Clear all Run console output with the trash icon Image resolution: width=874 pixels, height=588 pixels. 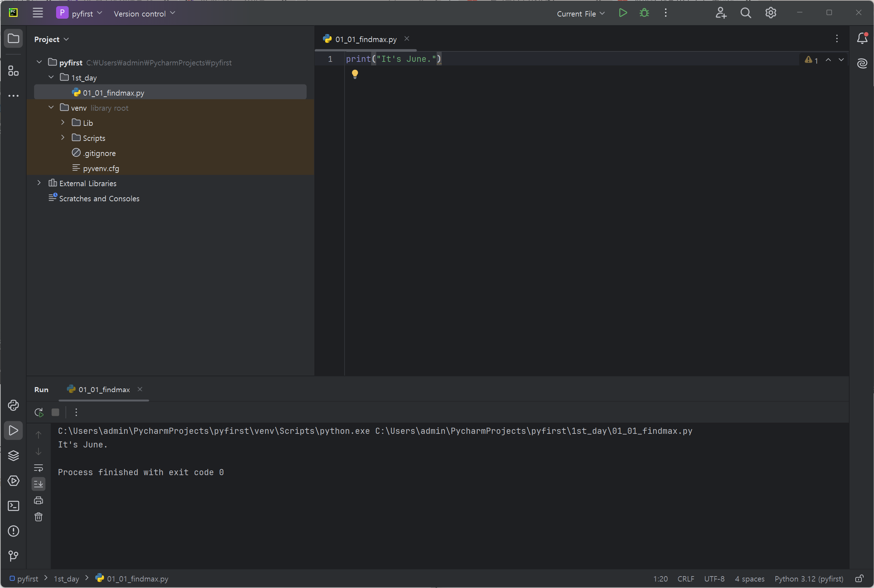(38, 517)
